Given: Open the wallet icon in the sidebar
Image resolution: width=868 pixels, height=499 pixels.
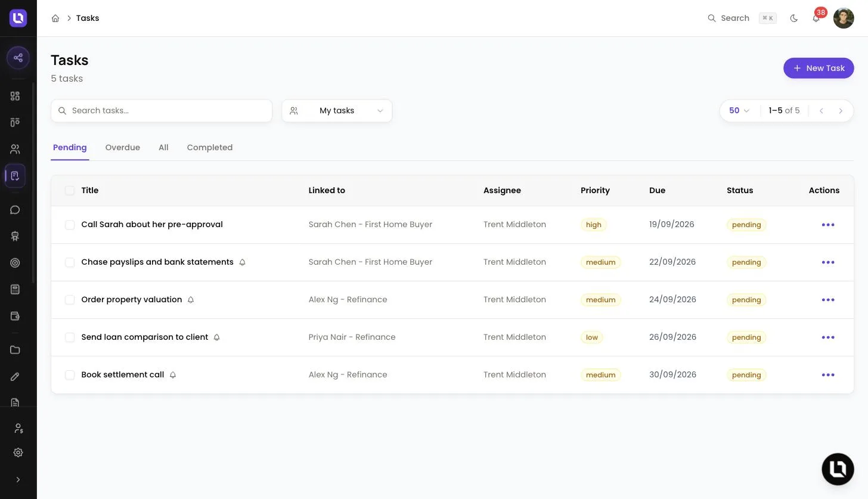Looking at the screenshot, I should [x=15, y=316].
